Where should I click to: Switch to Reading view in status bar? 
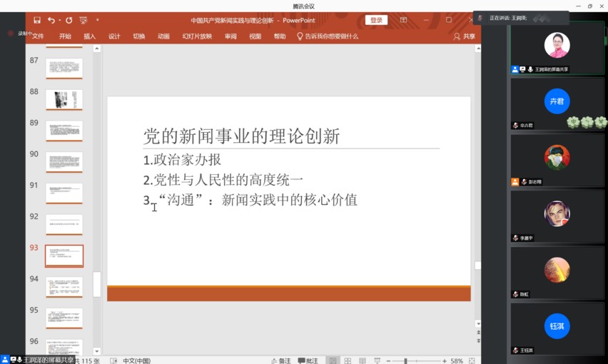click(363, 361)
